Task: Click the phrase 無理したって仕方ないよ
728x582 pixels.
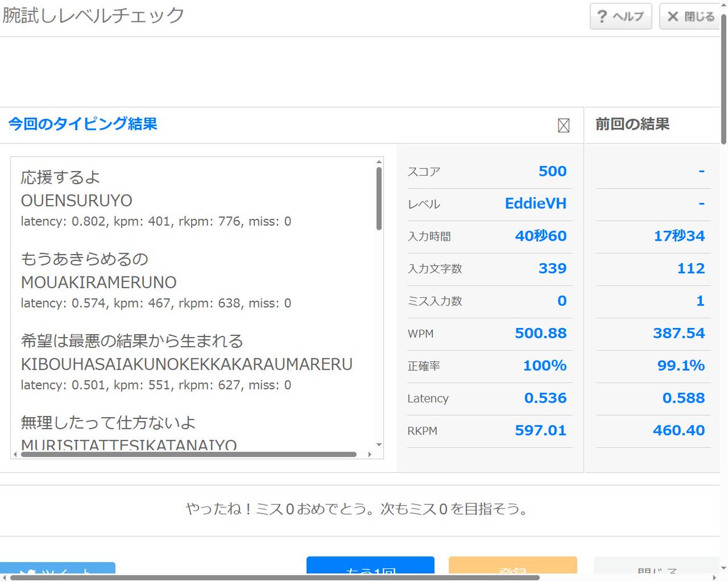Action: pos(109,423)
